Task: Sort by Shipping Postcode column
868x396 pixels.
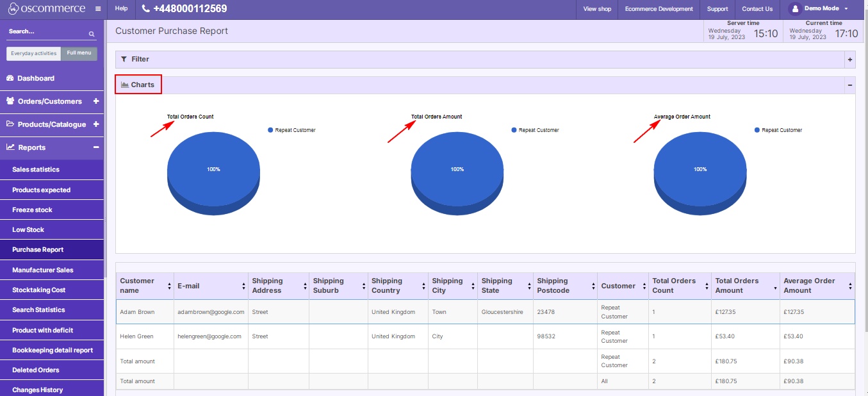Action: coord(565,286)
